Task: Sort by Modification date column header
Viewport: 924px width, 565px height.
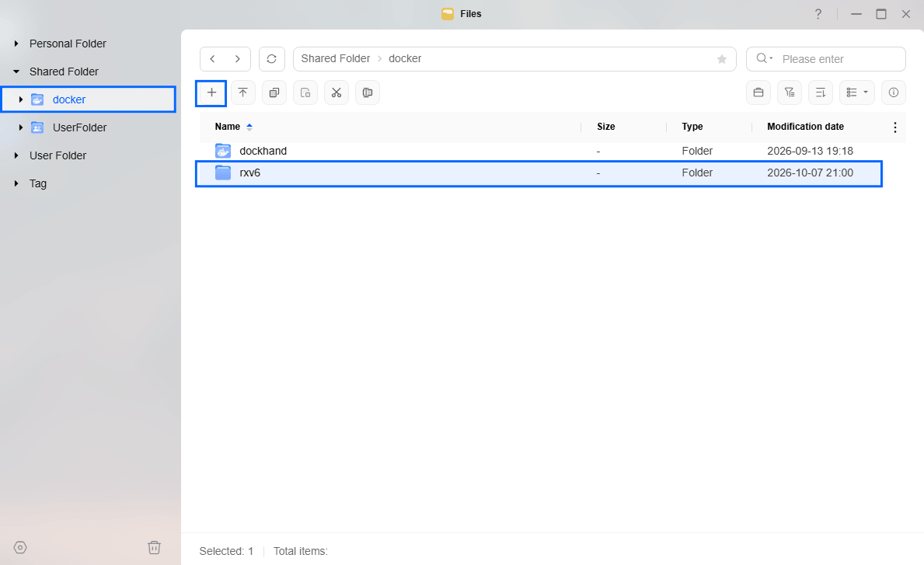Action: pyautogui.click(x=806, y=127)
